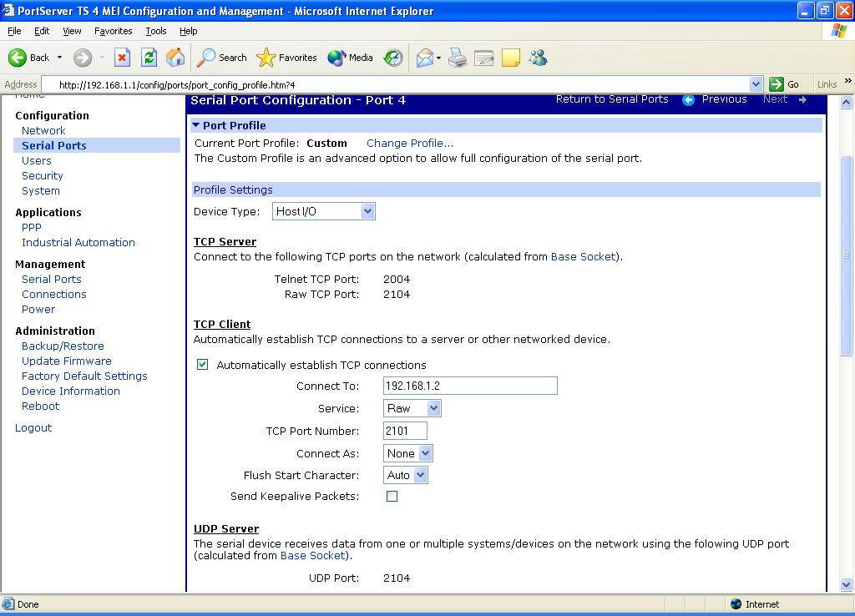Collapse the Port Profile section

click(x=196, y=125)
